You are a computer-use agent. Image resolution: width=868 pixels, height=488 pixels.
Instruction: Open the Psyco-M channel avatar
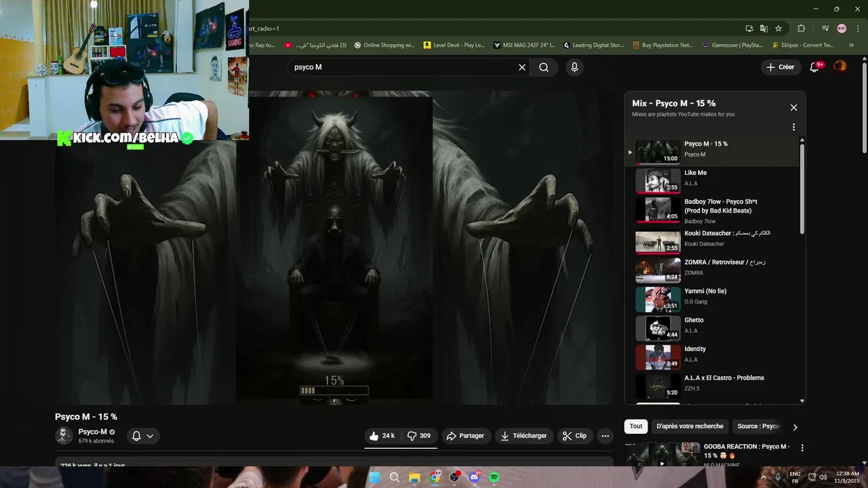tap(64, 436)
